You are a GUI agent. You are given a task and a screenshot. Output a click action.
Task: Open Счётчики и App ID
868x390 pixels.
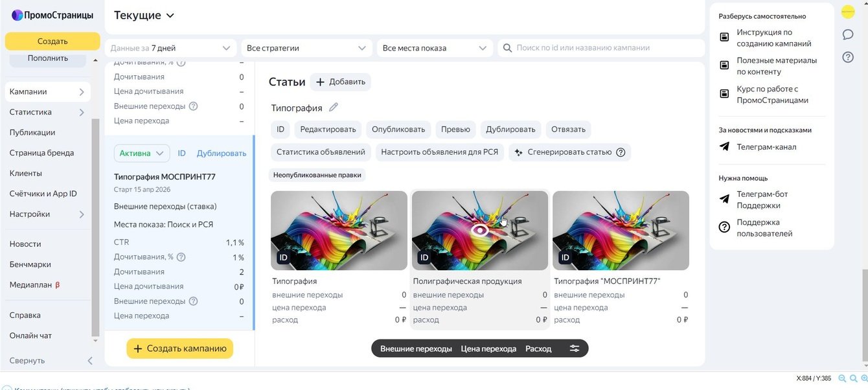[43, 194]
